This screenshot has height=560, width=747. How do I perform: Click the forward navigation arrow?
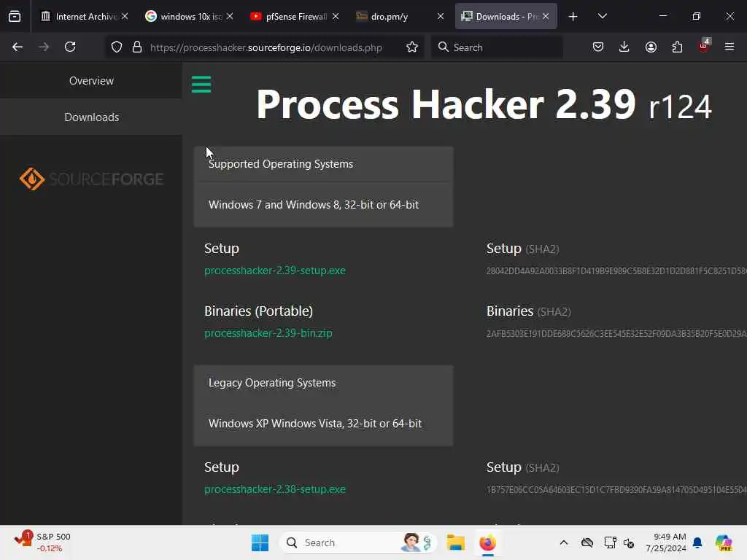(44, 47)
